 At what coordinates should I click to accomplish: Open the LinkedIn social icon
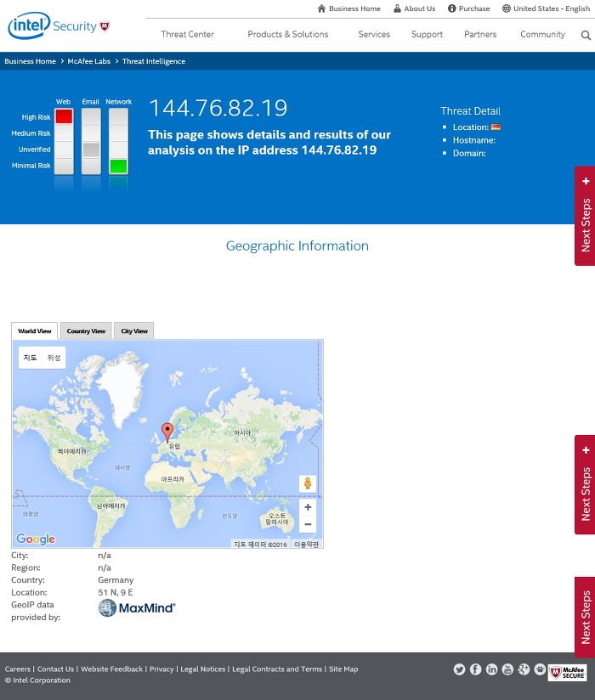(491, 669)
